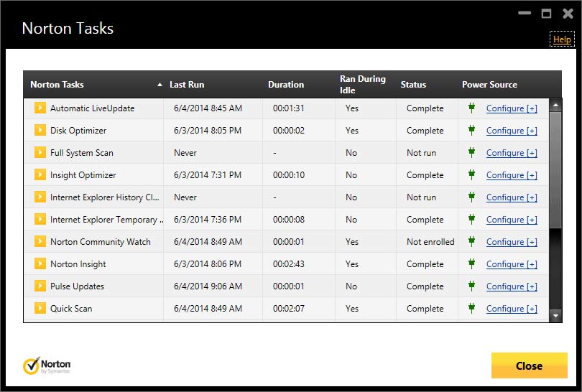582x392 pixels.
Task: Open Configure [+] for Automatic LiveUpdate
Action: click(x=512, y=108)
